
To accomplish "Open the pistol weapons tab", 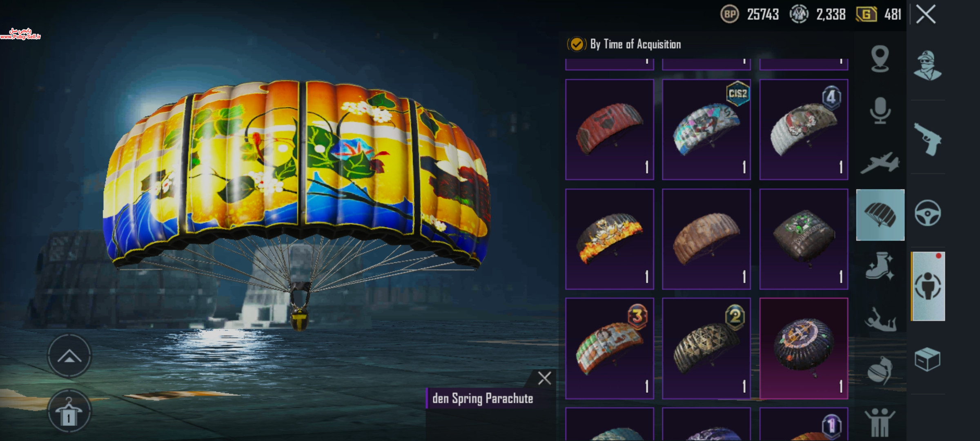I will (x=927, y=139).
